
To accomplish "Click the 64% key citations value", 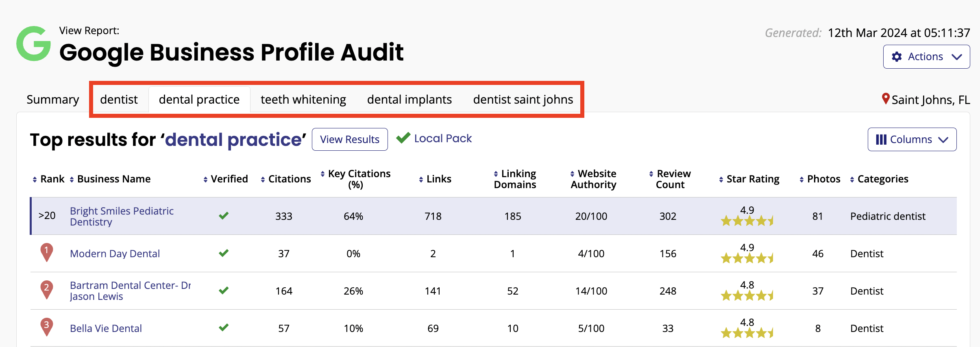I will [x=353, y=216].
